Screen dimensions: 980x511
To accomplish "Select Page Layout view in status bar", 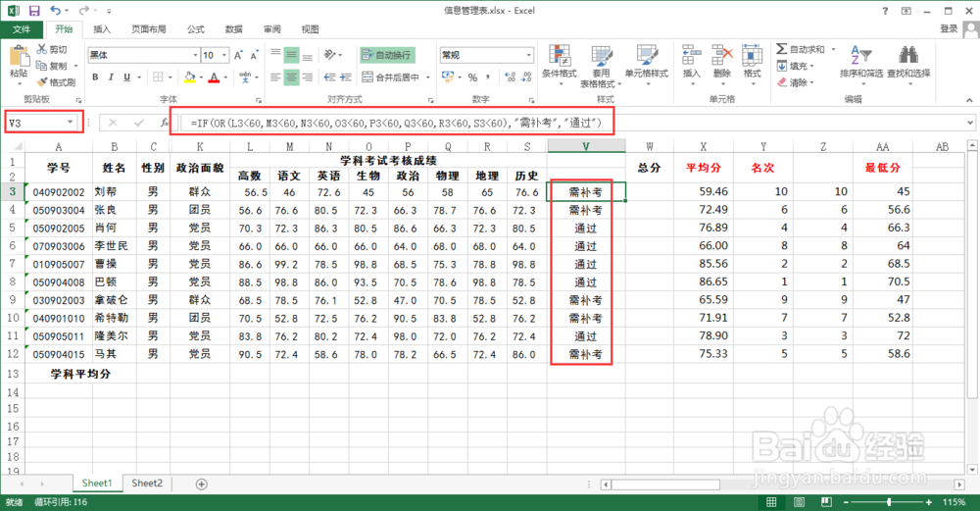I will pyautogui.click(x=799, y=502).
